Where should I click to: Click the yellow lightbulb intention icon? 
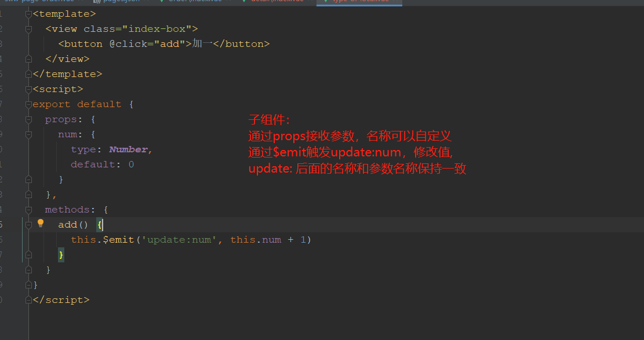[x=40, y=223]
